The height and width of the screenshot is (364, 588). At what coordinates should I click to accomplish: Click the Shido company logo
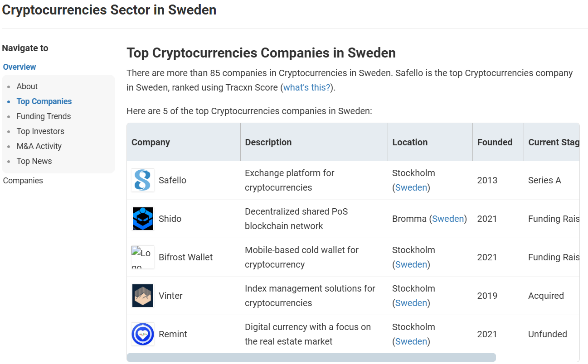[143, 219]
